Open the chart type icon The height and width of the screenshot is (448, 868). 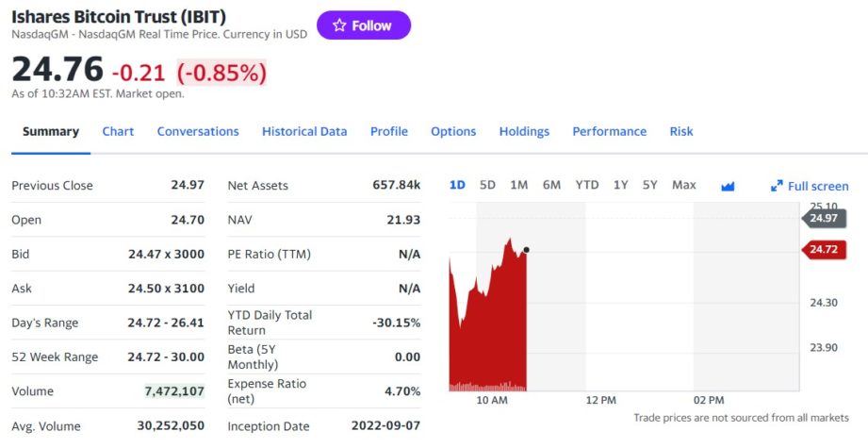(x=728, y=186)
